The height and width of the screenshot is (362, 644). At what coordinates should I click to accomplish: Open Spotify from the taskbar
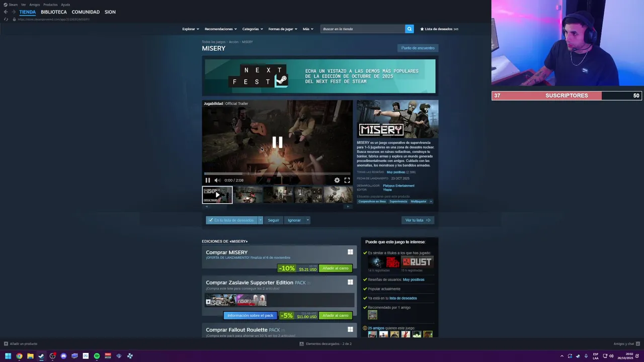(x=97, y=356)
